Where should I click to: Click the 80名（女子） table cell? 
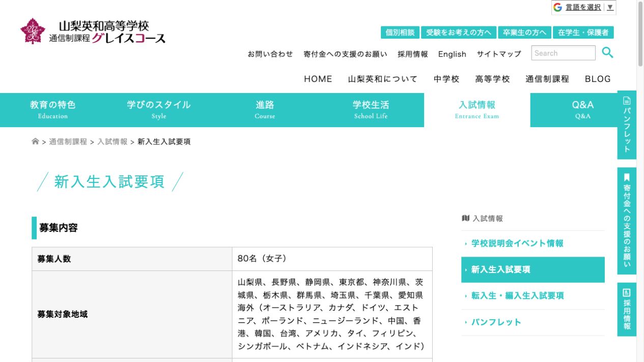tap(332, 259)
